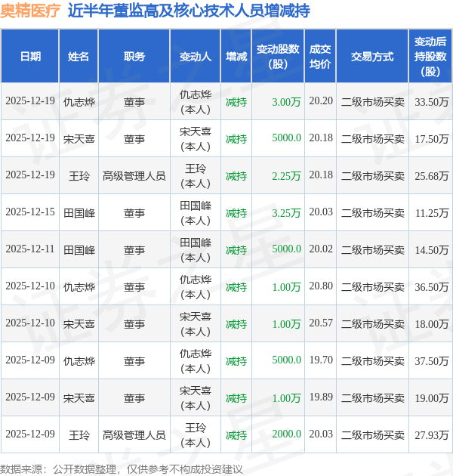Click 高级管理人员 in the 25.68万 row
The width and height of the screenshot is (453, 476).
tap(134, 176)
